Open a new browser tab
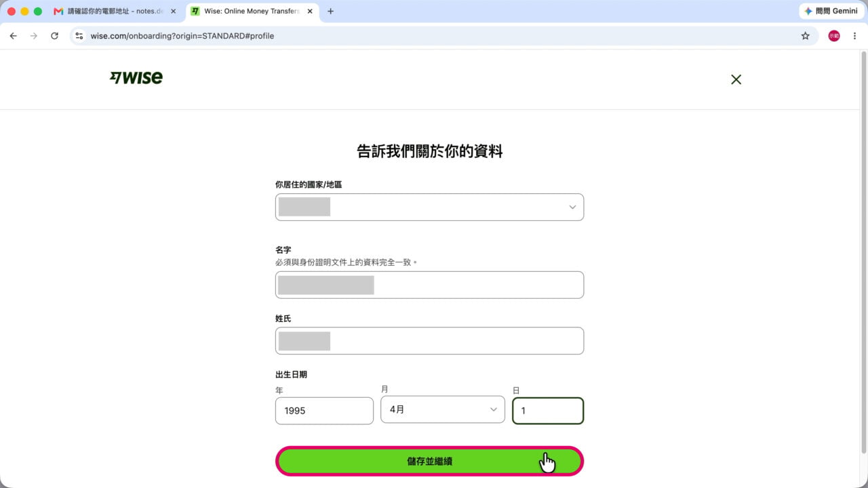 [x=330, y=11]
